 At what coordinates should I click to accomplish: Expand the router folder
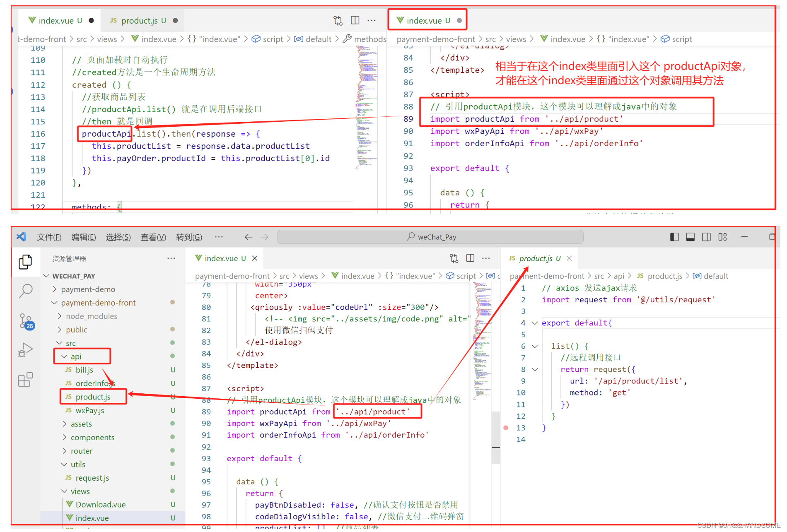[64, 451]
